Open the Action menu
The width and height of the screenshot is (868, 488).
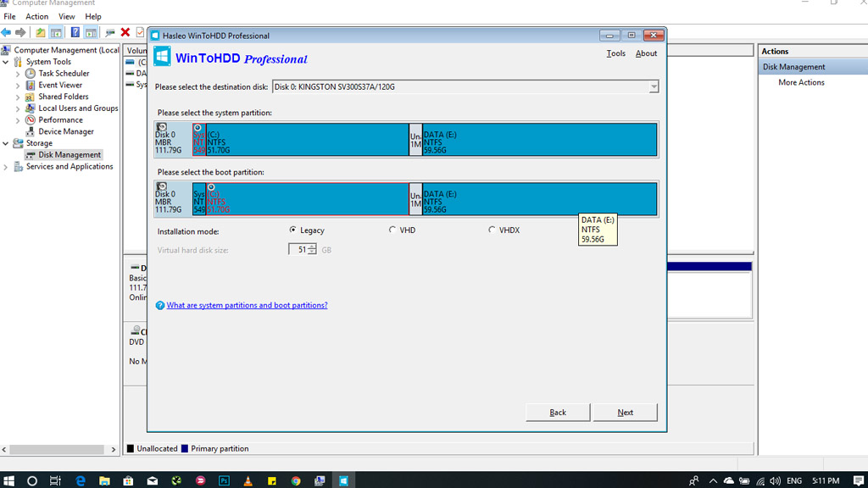36,16
